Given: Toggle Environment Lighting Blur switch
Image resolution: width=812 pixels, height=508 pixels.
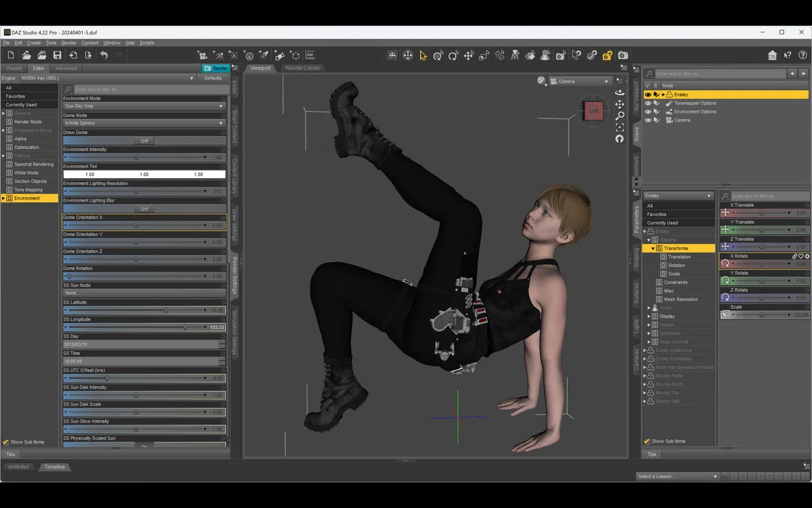Looking at the screenshot, I should 144,209.
